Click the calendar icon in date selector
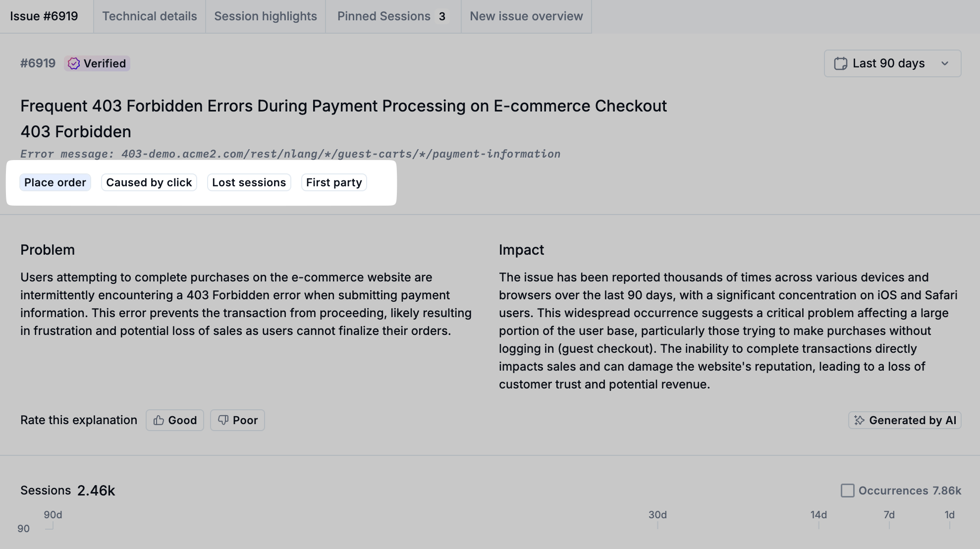The width and height of the screenshot is (980, 549). click(840, 63)
